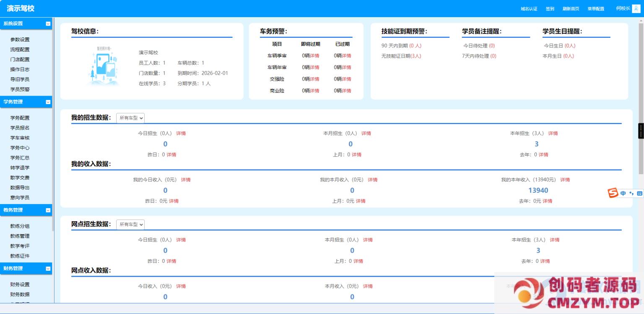Open 详情 for 车辆季审 即将过期

pyautogui.click(x=314, y=56)
